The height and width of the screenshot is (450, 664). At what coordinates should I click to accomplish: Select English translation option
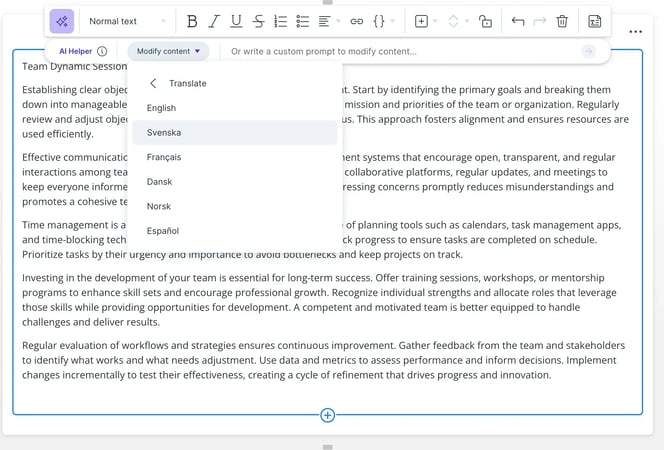click(x=235, y=108)
